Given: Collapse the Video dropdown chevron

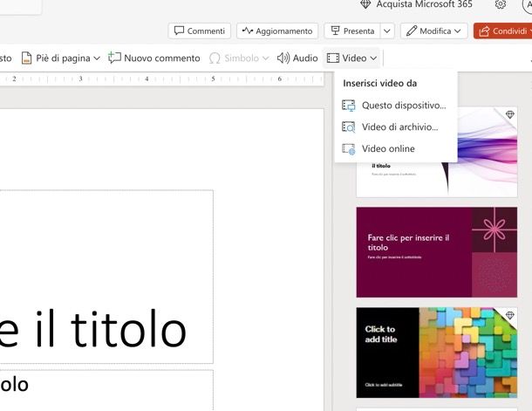Looking at the screenshot, I should tap(373, 58).
